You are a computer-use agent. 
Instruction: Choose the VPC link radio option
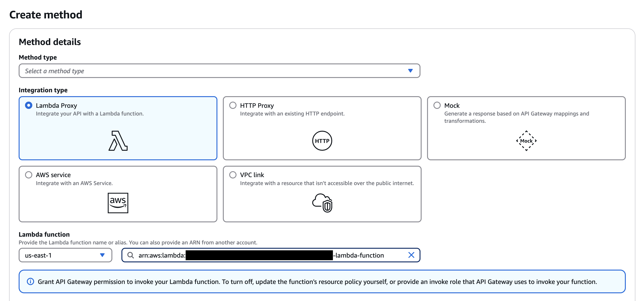pyautogui.click(x=233, y=175)
